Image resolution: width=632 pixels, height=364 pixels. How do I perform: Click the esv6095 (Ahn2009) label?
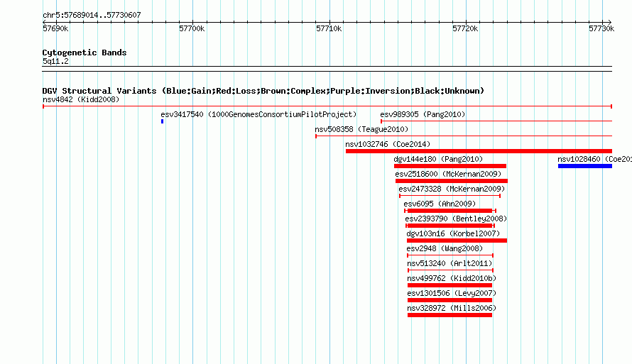click(440, 204)
